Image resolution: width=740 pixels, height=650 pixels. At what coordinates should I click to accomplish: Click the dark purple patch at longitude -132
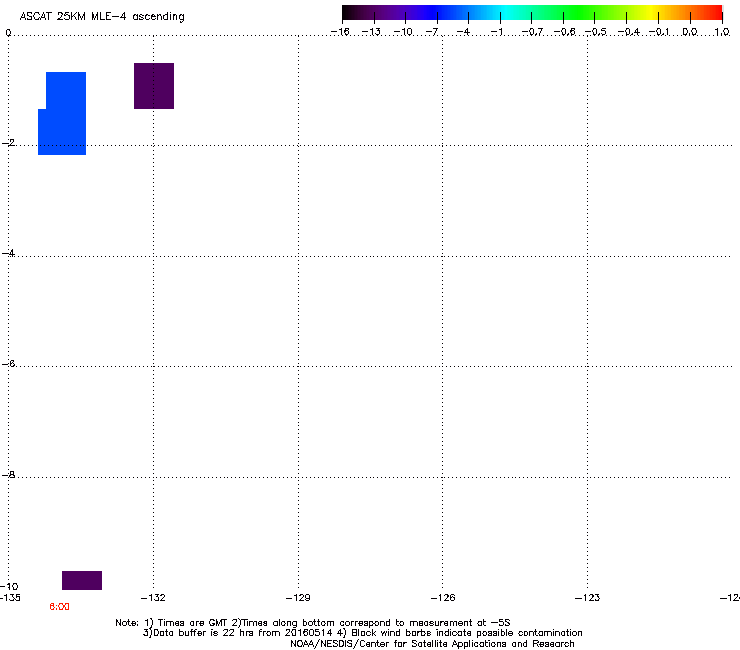[x=154, y=86]
